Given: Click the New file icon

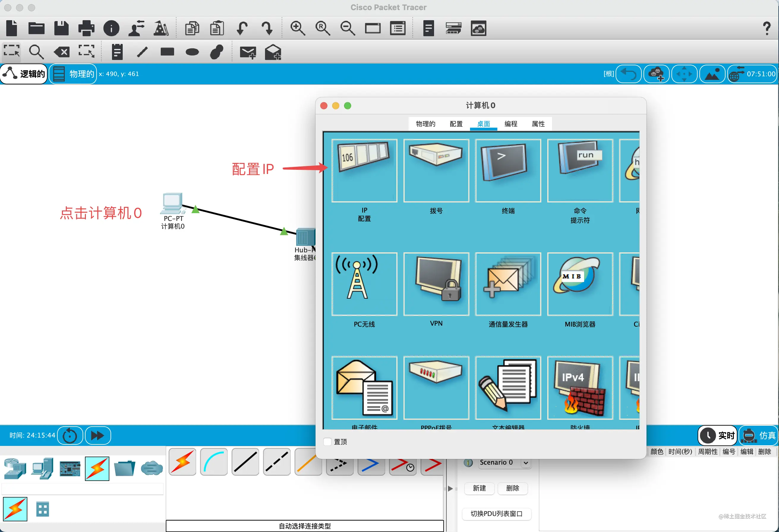Looking at the screenshot, I should click(12, 28).
